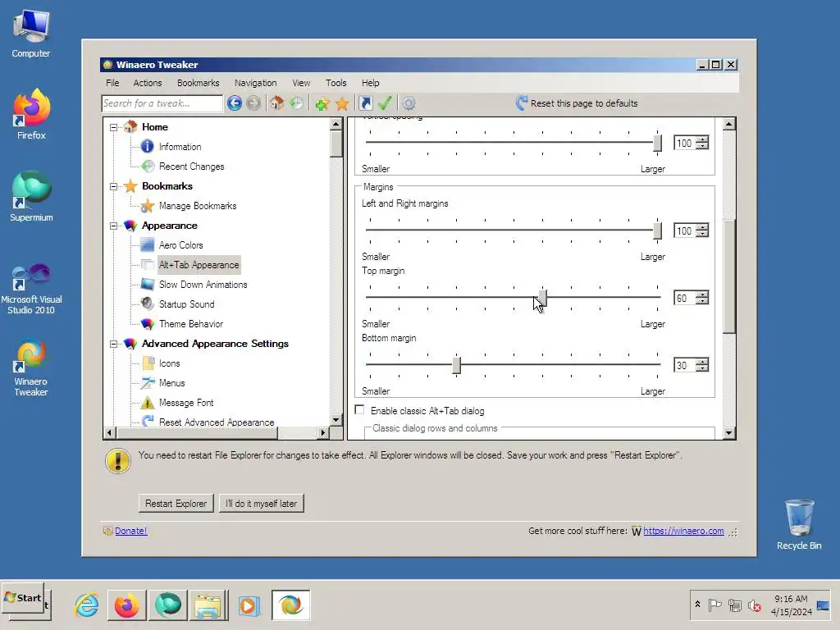Screen dimensions: 840x630
Task: Go to Home page toolbar icon
Action: [x=276, y=103]
